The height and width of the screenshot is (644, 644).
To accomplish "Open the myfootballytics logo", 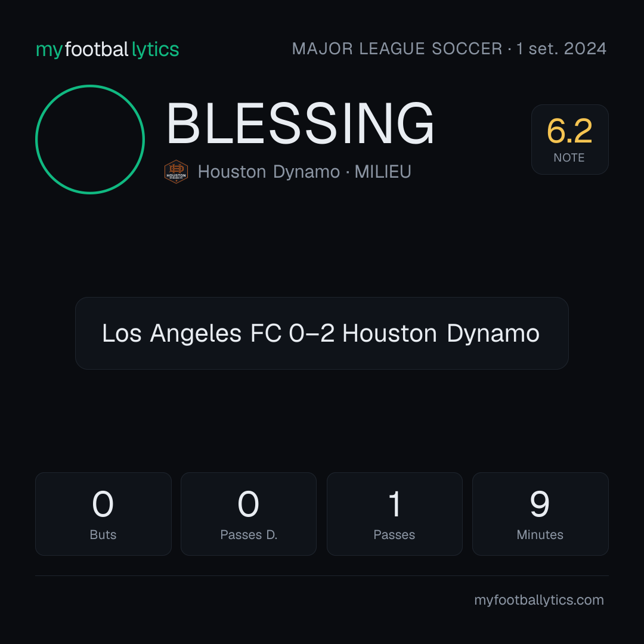I will point(107,49).
